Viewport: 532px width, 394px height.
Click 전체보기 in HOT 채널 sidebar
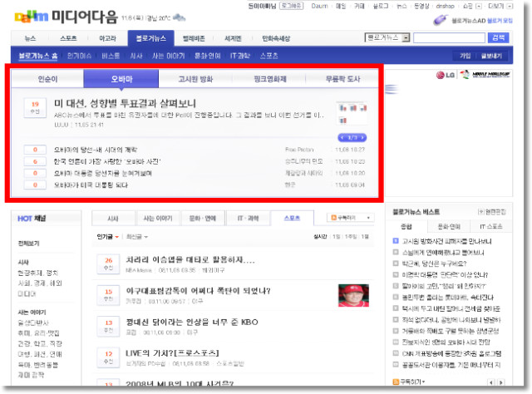pyautogui.click(x=28, y=244)
